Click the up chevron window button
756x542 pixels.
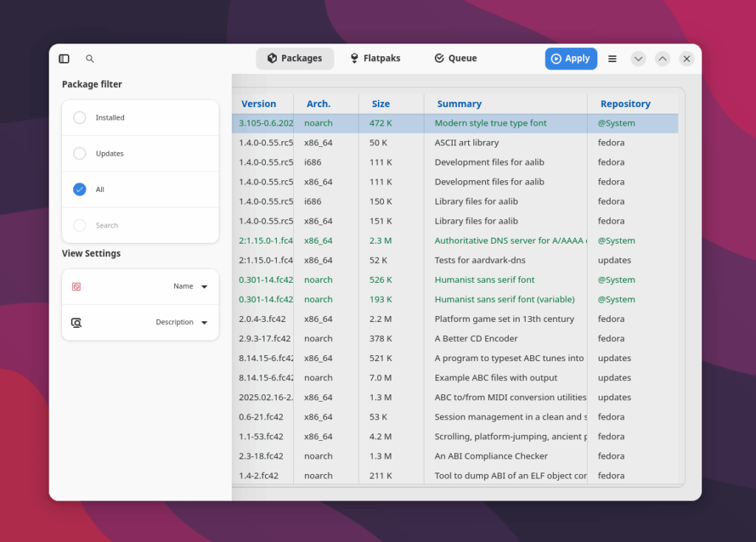(662, 58)
